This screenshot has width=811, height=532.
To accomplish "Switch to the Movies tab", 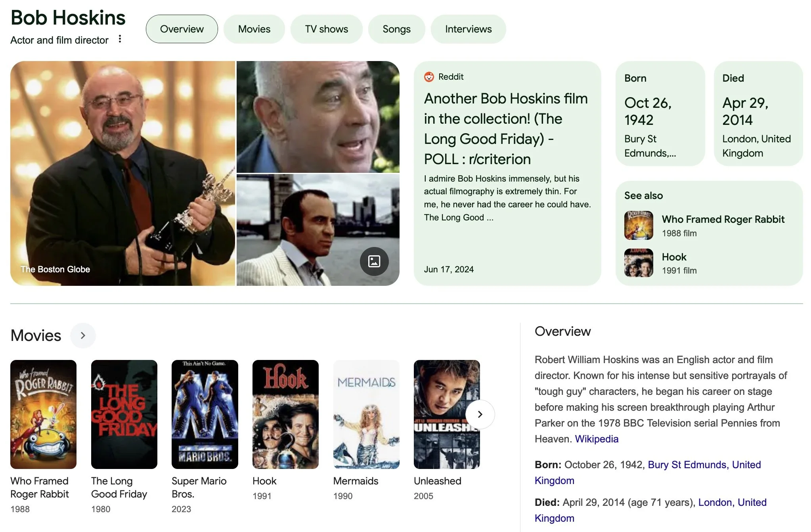I will (x=254, y=29).
